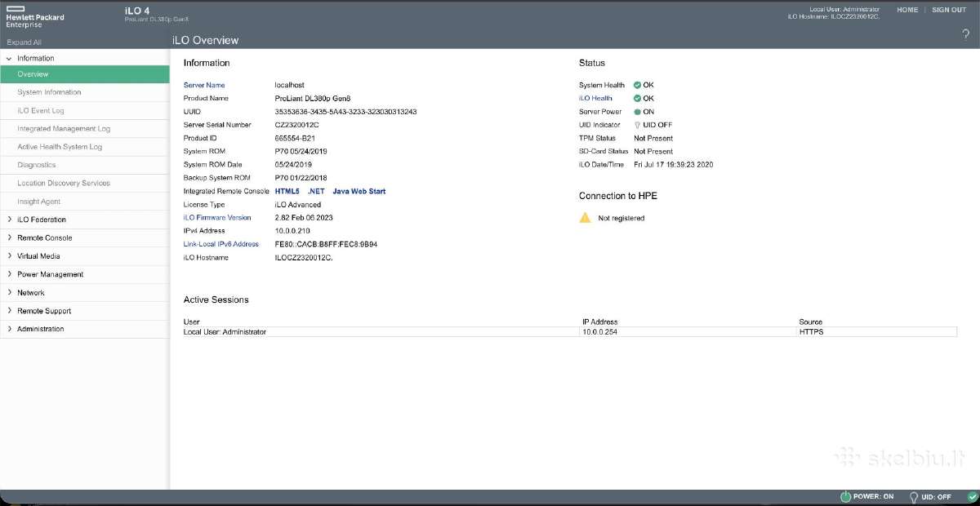Viewport: 980px width, 506px height.
Task: Click the Server Power ON indicator icon
Action: point(637,112)
